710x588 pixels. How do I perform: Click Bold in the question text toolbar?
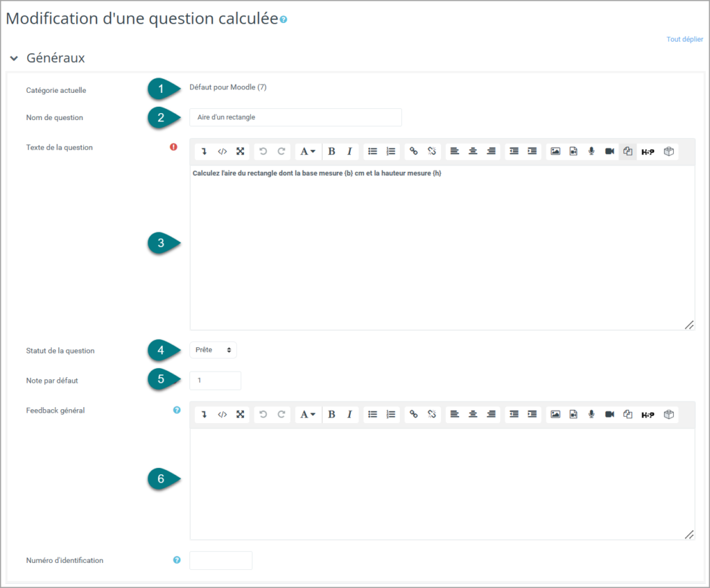331,151
